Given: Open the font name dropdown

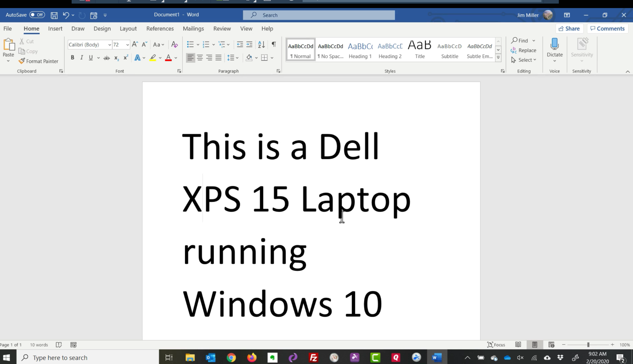Looking at the screenshot, I should [x=109, y=45].
